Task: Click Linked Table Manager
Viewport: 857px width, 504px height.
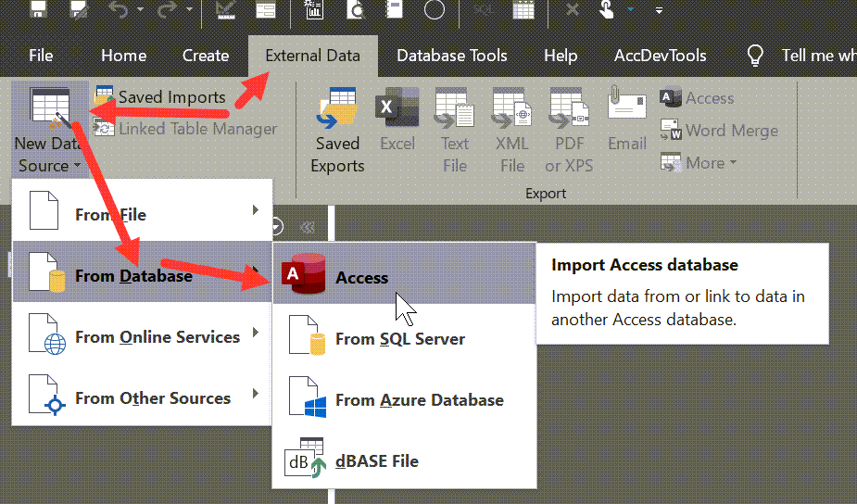Action: 186,129
